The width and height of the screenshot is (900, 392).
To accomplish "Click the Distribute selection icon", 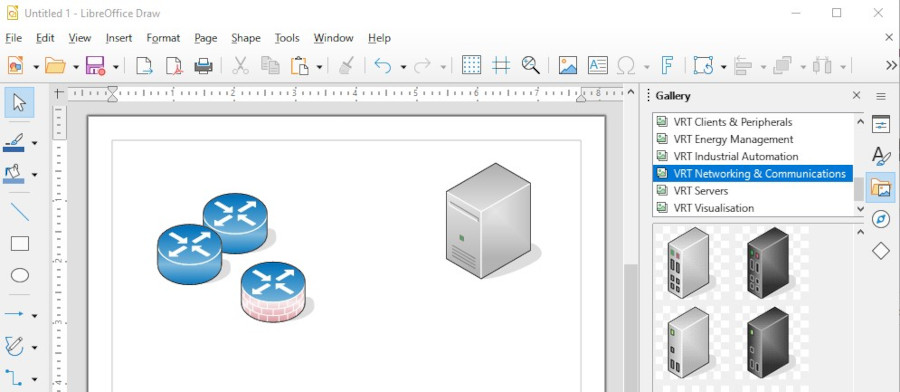I will [823, 65].
